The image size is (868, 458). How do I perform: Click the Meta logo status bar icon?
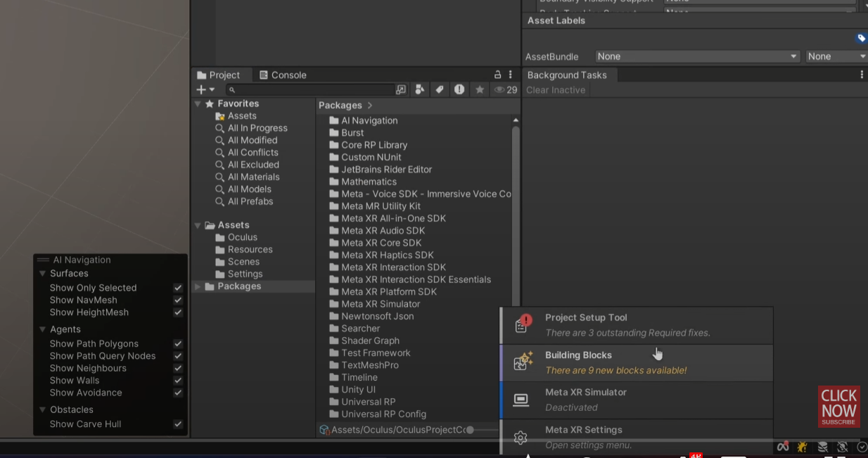(x=782, y=447)
